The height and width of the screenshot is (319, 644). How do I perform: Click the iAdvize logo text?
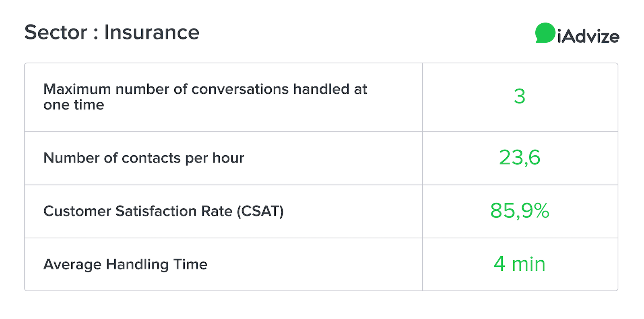coord(588,37)
